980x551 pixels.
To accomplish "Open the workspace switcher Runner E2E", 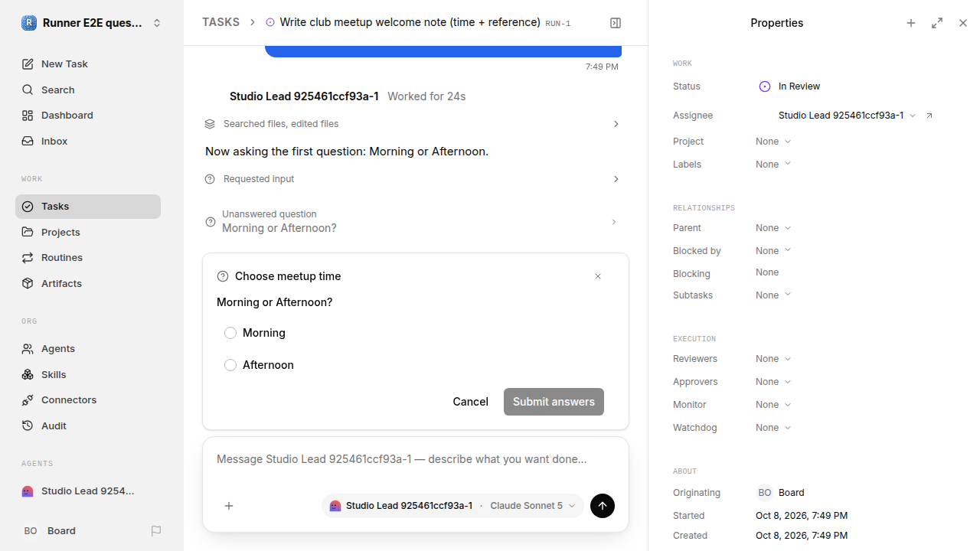I will (x=92, y=23).
